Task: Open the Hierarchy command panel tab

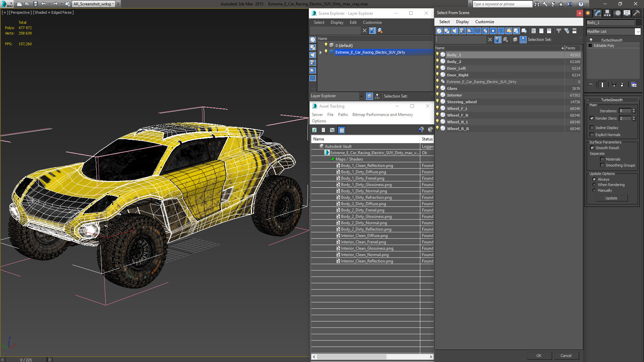Action: pos(607,13)
